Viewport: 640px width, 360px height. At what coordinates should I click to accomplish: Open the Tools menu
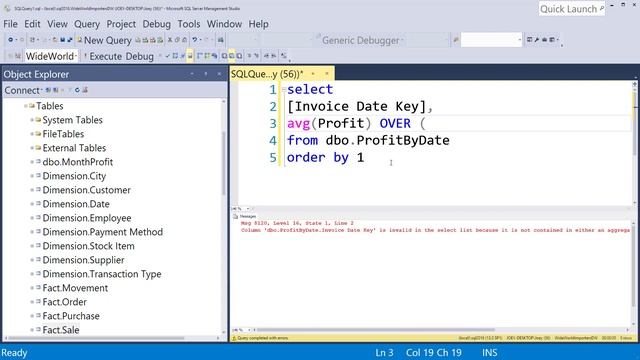click(189, 24)
